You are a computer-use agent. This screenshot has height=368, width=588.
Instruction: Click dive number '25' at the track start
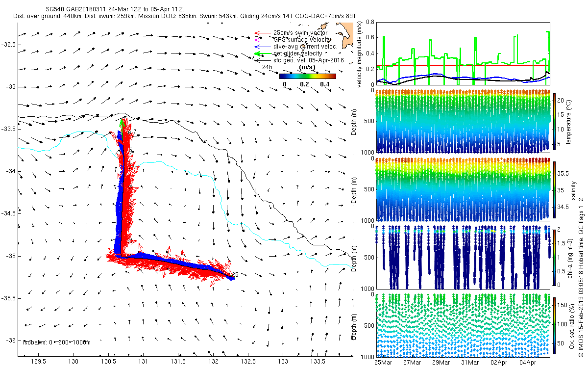click(x=235, y=275)
